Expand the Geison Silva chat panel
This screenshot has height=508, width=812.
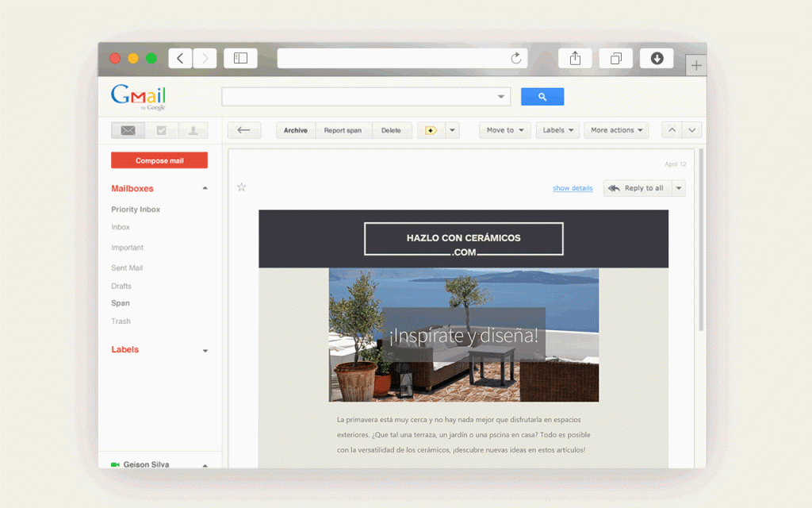[x=205, y=465]
